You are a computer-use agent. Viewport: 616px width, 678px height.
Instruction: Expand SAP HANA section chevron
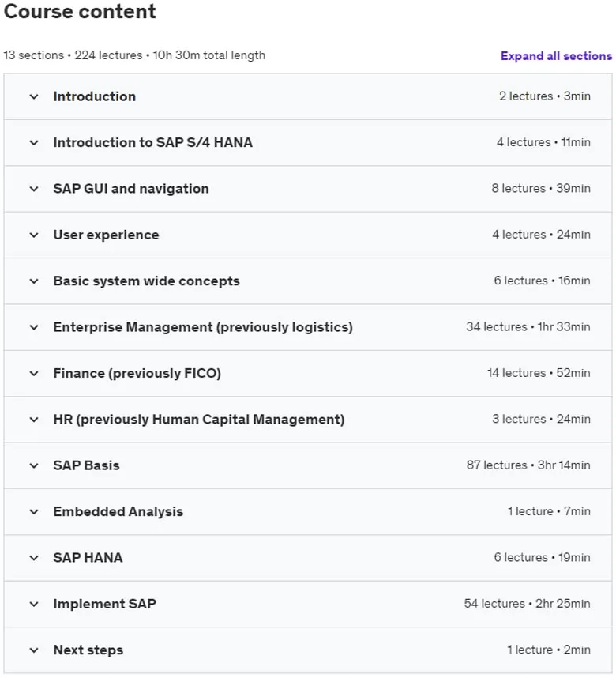click(34, 558)
